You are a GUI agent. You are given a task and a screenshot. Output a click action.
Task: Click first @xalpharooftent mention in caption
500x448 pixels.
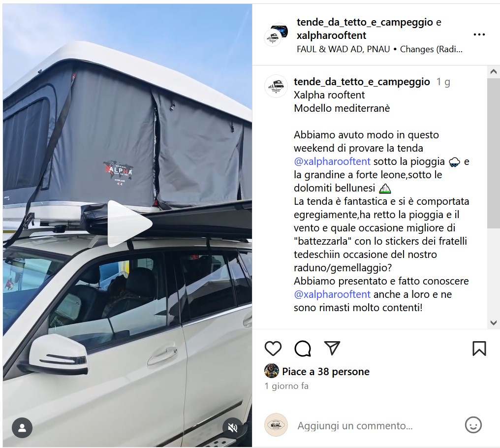(x=332, y=161)
